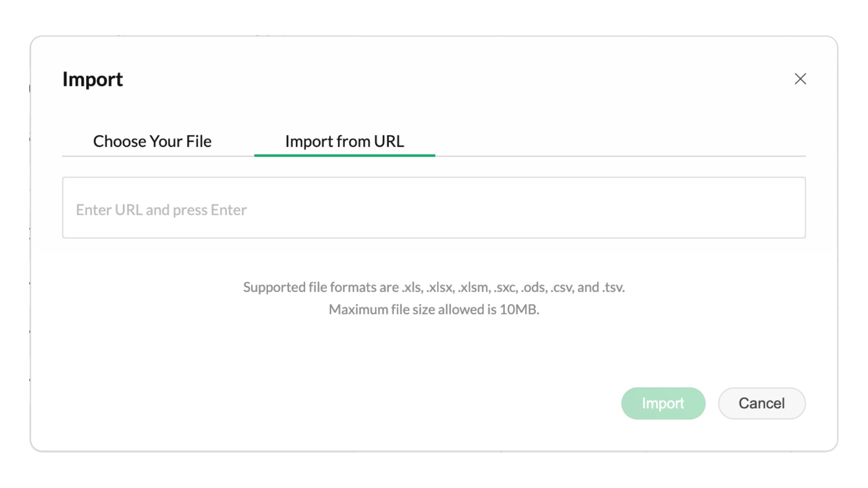Viewport: 868px width, 488px height.
Task: Go to the file chooser tab
Action: click(152, 141)
